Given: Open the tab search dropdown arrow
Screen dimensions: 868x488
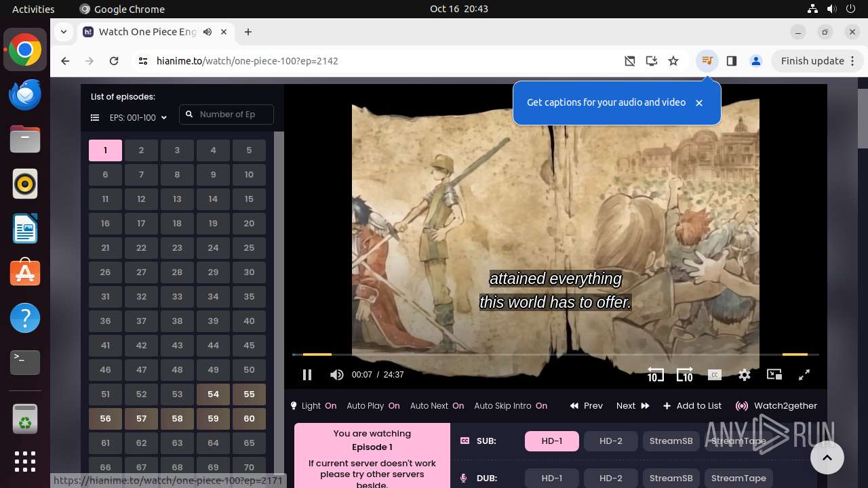Looking at the screenshot, I should [x=63, y=32].
